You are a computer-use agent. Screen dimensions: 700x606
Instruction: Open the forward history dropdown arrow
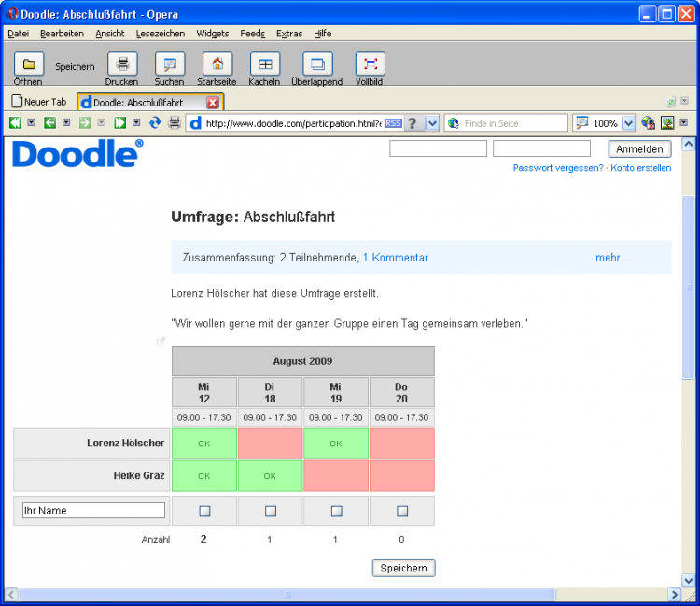[x=102, y=122]
